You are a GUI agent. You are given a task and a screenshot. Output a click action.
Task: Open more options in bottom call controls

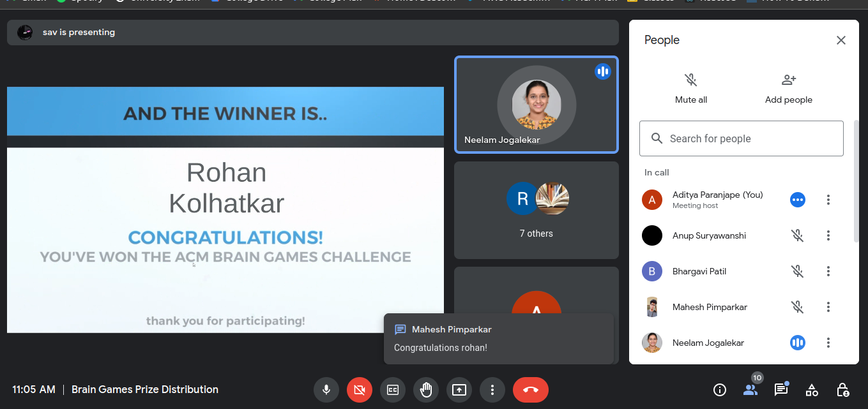coord(492,390)
